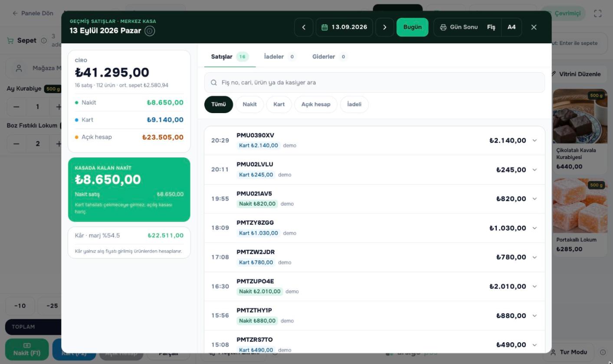Screen dimensions: 613x364
Task: Switch to the İadeler tab
Action: [280, 57]
